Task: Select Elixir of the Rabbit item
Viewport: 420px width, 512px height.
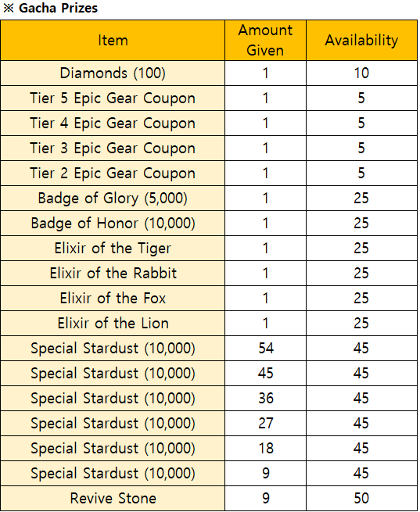Action: [x=113, y=274]
